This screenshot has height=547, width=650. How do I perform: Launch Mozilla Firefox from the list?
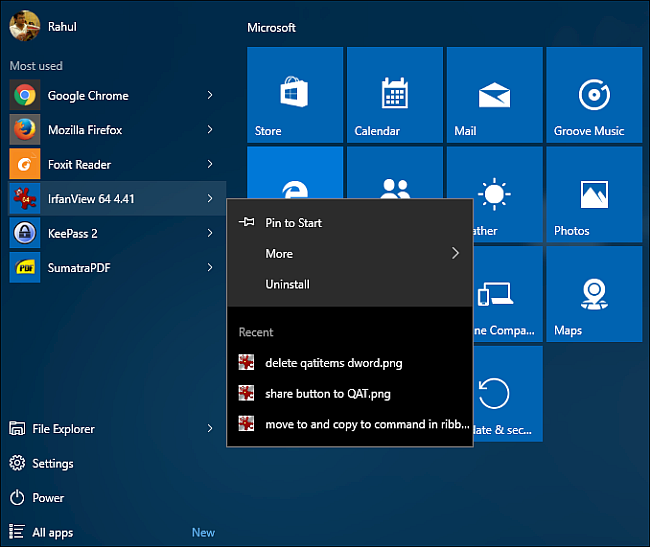click(84, 130)
